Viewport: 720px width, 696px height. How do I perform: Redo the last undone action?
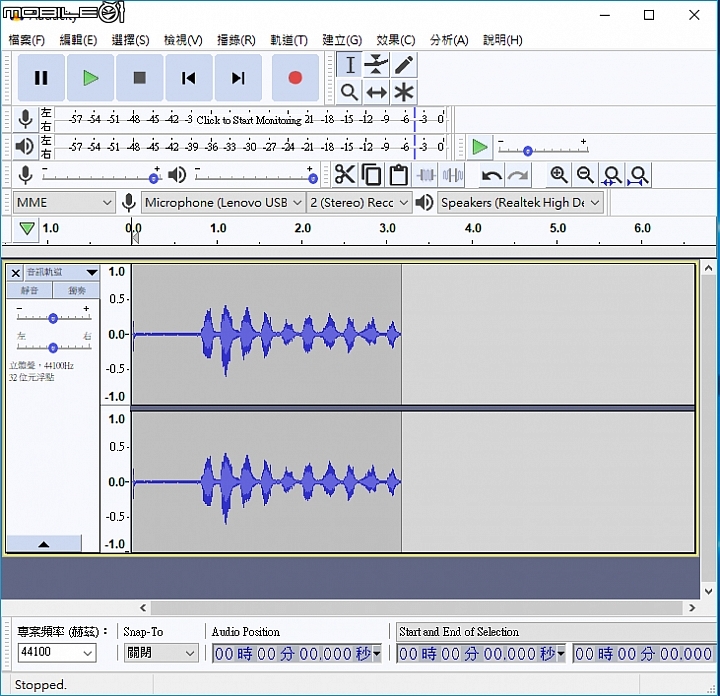(x=518, y=175)
